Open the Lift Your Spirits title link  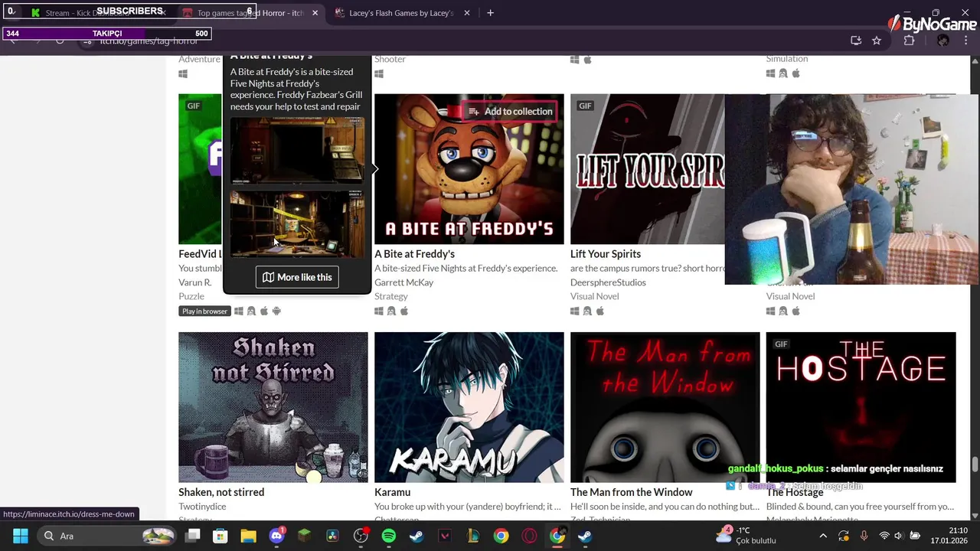(x=606, y=254)
